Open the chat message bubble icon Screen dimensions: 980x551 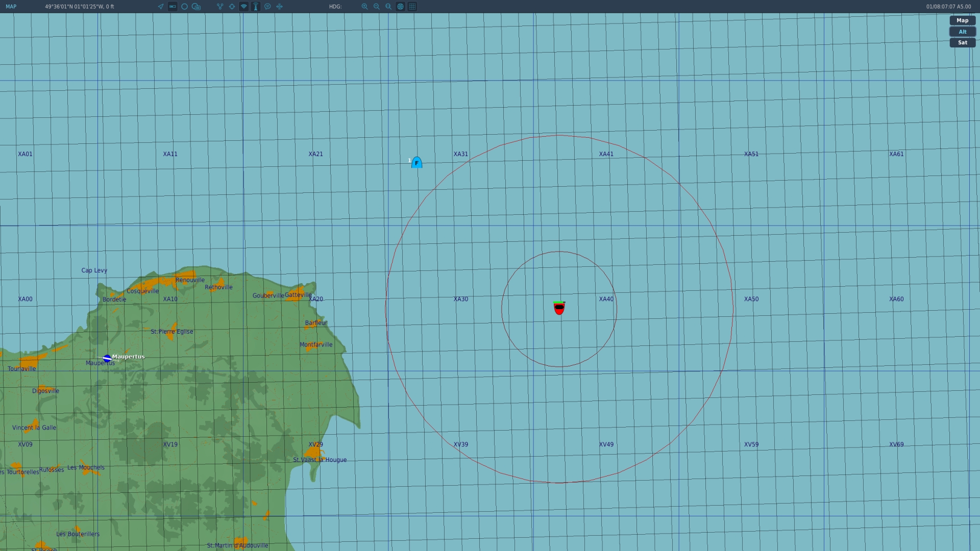pyautogui.click(x=267, y=7)
